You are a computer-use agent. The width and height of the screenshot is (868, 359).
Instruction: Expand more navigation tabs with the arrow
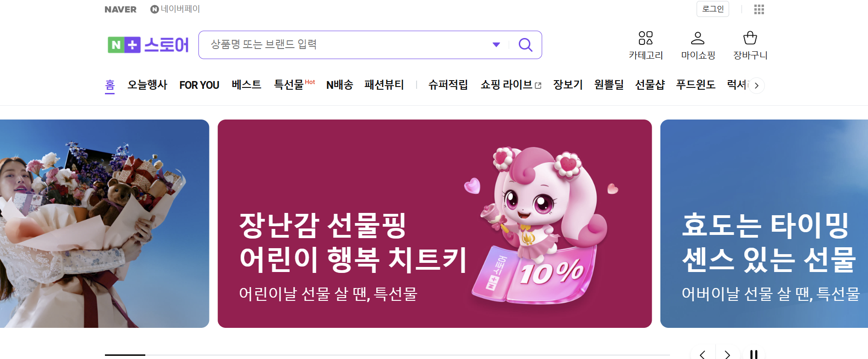[x=757, y=86]
